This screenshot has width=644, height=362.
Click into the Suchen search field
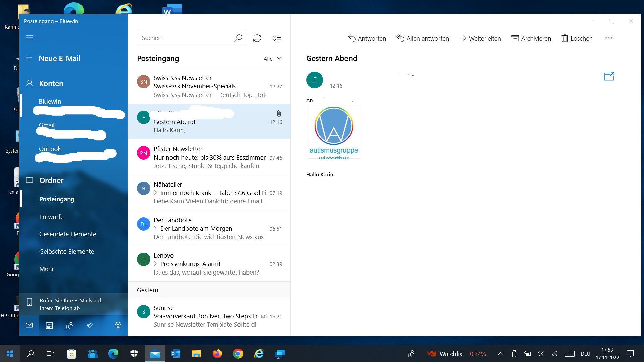(184, 38)
